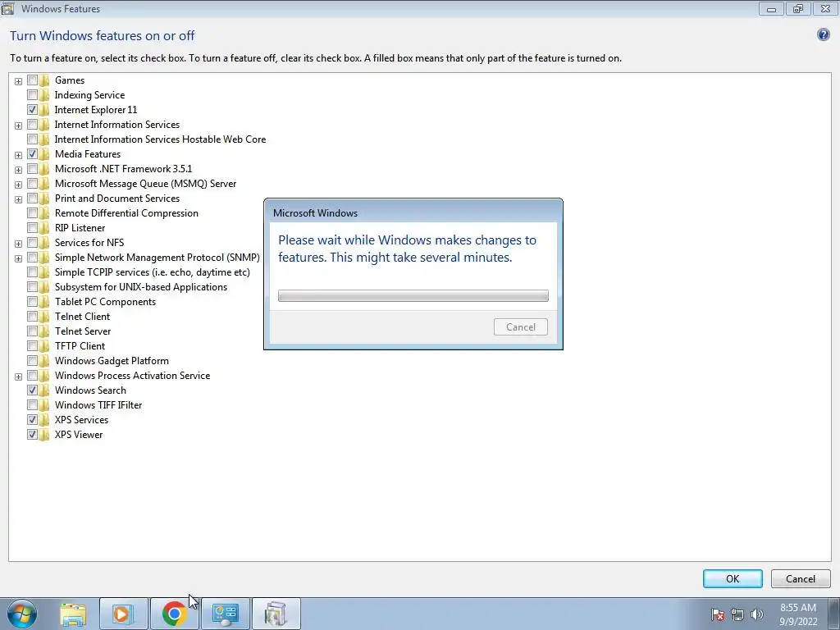Open Action Center flag in system tray
This screenshot has height=630, width=840.
pos(718,614)
